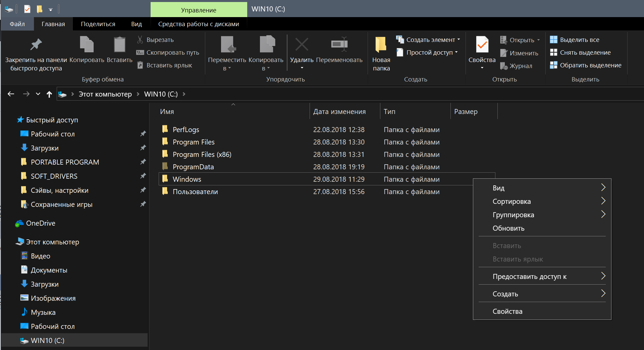Open Документы in navigation pane
Viewport: 644px width, 350px height.
pos(49,270)
